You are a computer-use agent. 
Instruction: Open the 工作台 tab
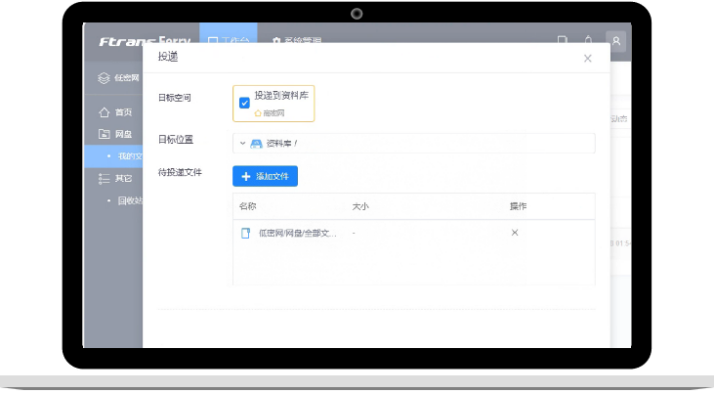tap(228, 33)
